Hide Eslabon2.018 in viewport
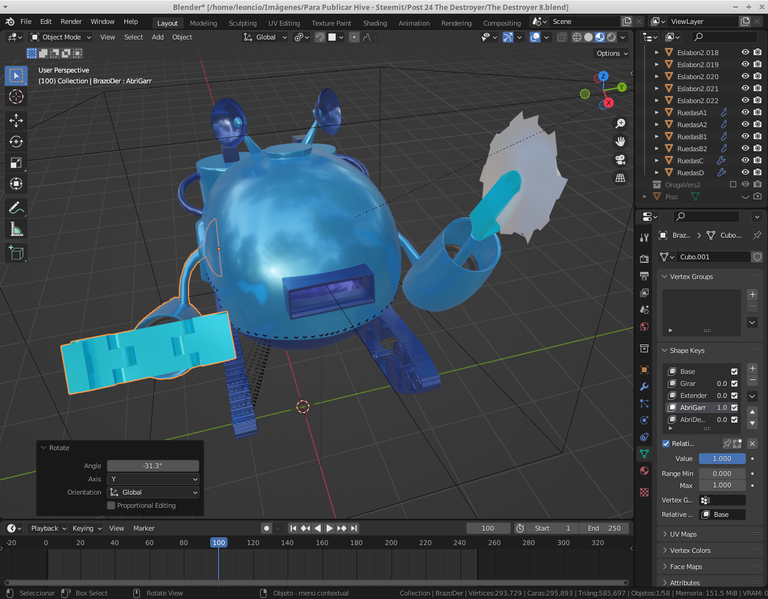Image resolution: width=768 pixels, height=599 pixels. coord(745,52)
